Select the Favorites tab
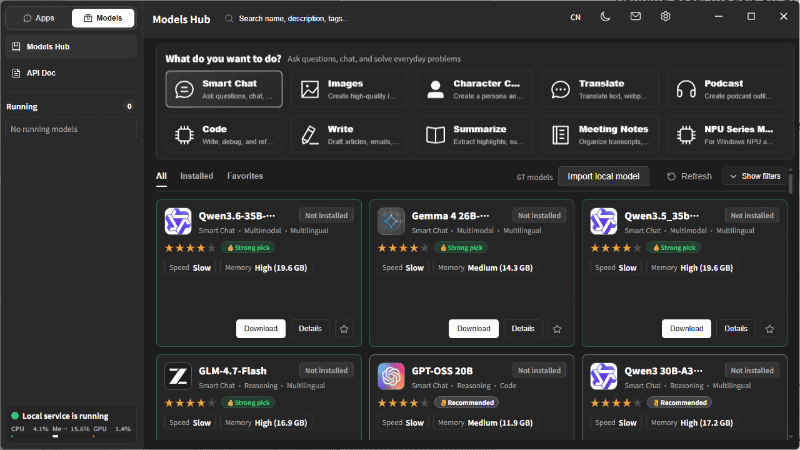 tap(245, 176)
